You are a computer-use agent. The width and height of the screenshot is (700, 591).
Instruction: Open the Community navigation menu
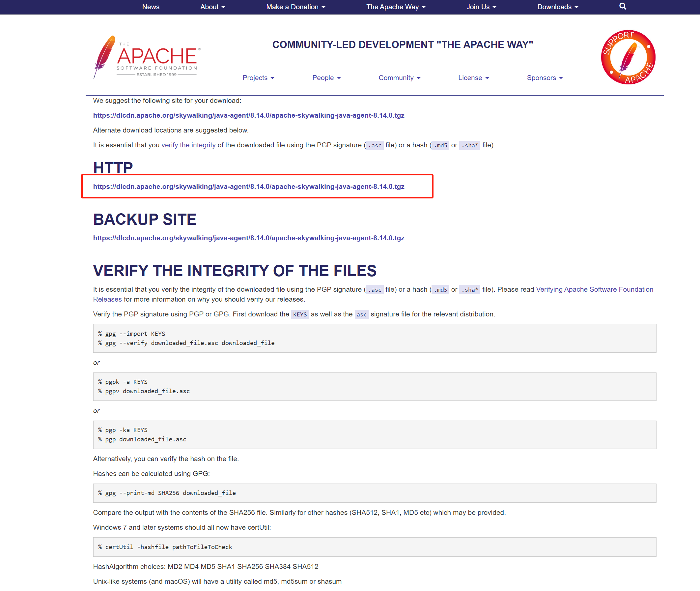click(x=399, y=78)
